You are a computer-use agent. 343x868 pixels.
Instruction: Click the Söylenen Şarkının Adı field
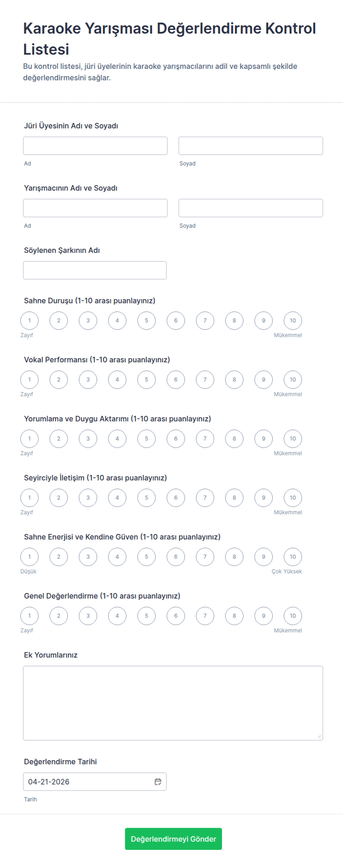tap(95, 270)
